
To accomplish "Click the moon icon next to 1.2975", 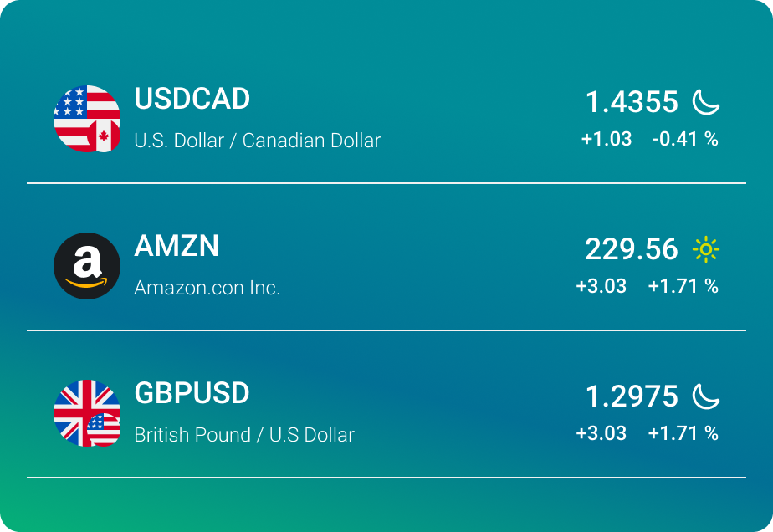I will point(706,396).
